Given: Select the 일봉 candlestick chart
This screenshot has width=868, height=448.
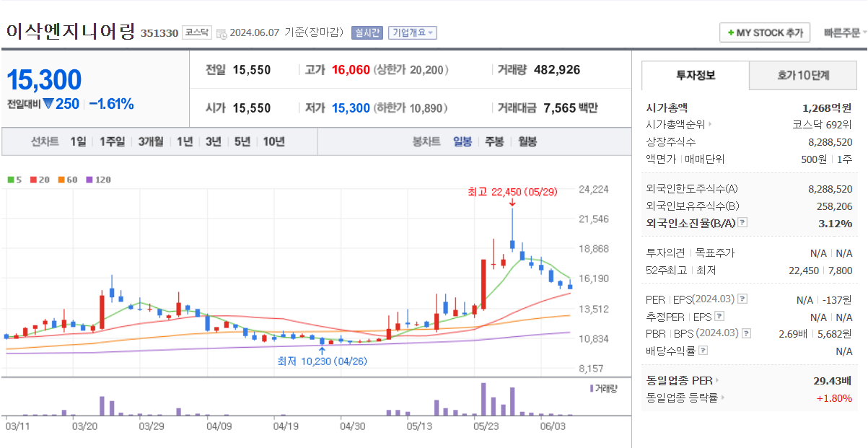Looking at the screenshot, I should pyautogui.click(x=463, y=141).
